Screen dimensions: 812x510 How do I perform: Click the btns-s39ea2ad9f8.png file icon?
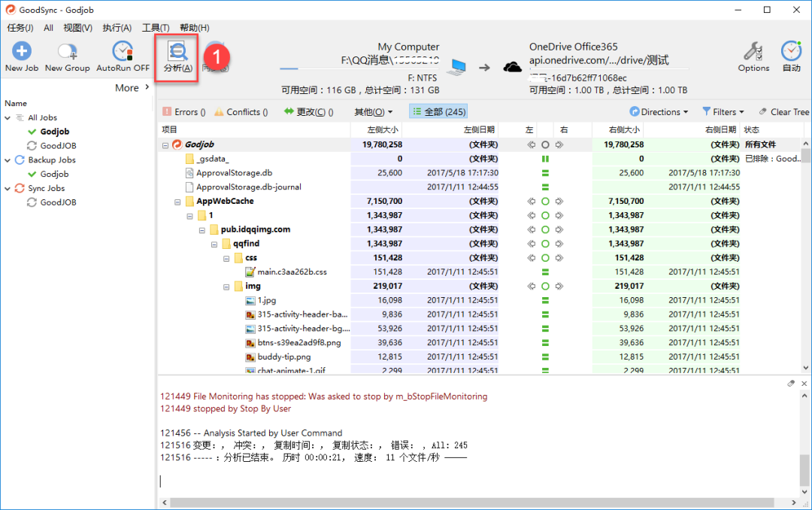tap(250, 342)
